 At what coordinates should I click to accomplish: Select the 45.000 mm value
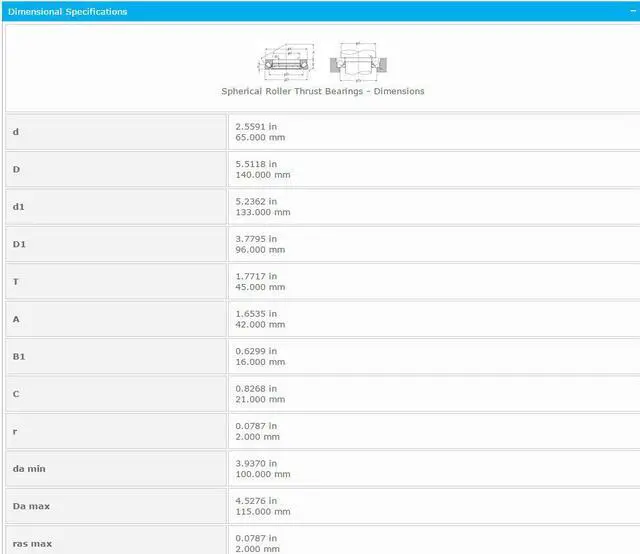[x=260, y=287]
